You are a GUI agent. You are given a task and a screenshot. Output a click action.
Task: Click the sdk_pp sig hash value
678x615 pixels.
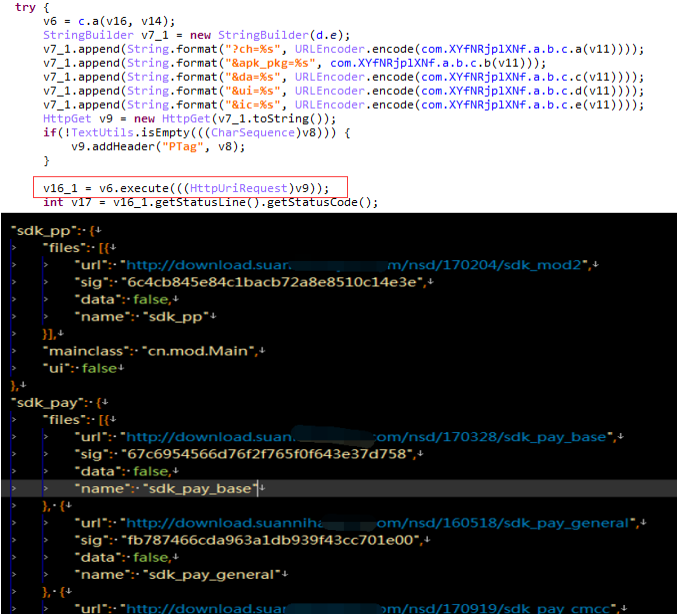(272, 282)
